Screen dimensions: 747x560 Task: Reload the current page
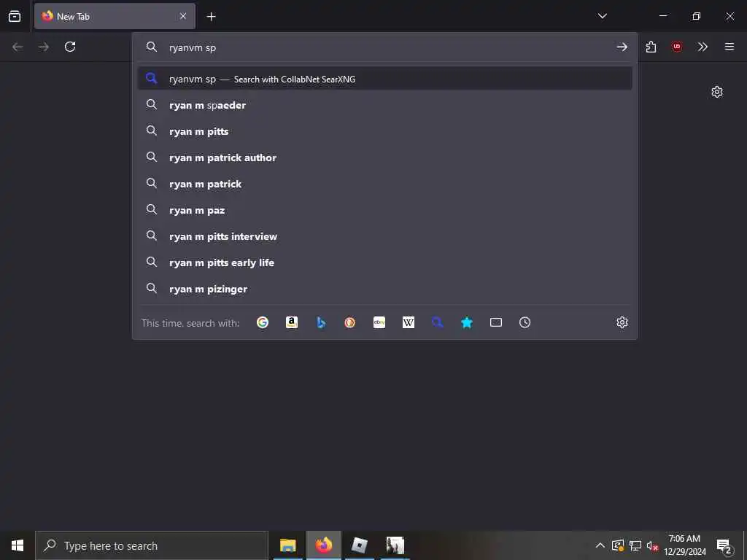pyautogui.click(x=70, y=47)
